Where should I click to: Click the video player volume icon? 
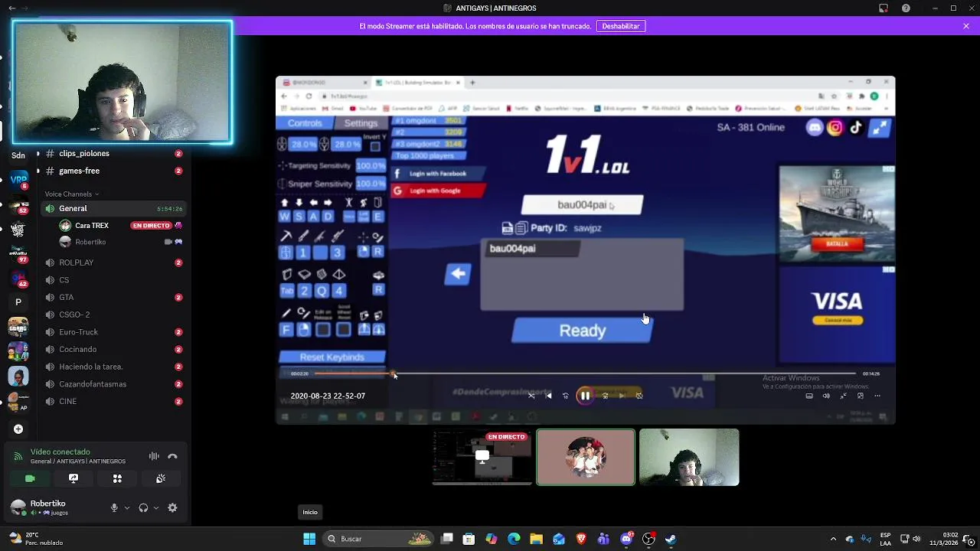point(826,396)
